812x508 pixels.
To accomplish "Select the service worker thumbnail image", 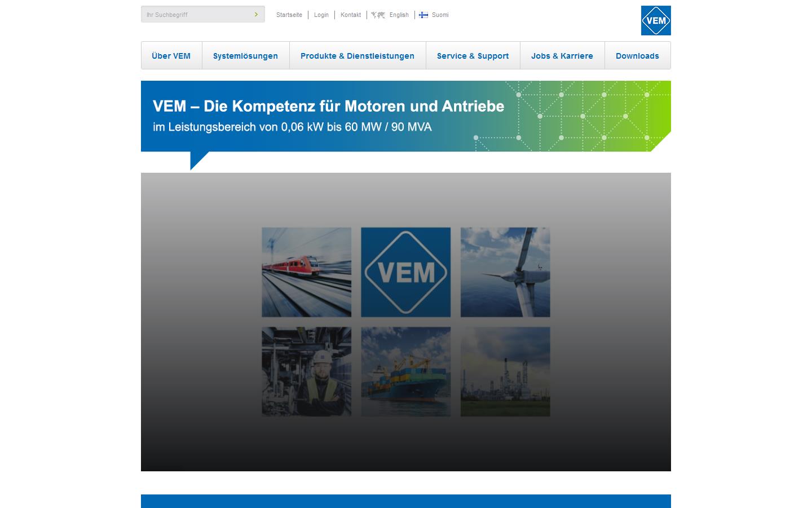I will click(x=306, y=371).
